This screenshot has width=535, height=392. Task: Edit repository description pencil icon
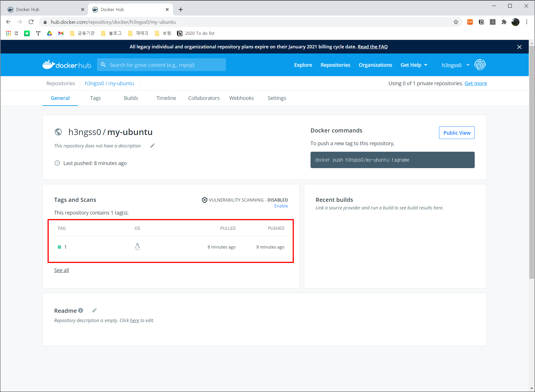tap(153, 145)
